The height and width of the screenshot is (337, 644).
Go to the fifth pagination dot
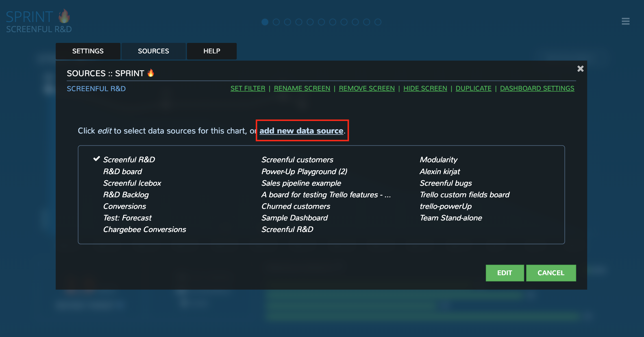point(310,22)
